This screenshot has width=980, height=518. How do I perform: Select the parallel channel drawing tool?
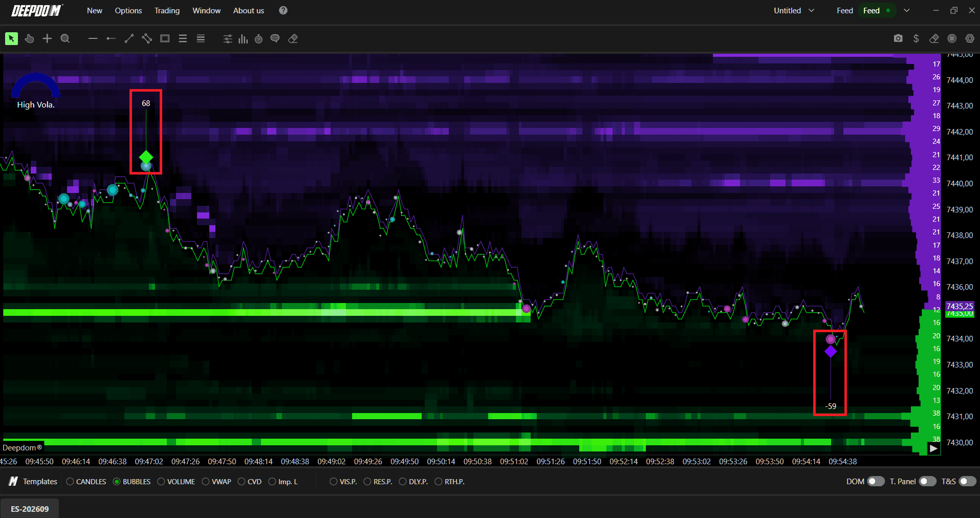point(147,38)
